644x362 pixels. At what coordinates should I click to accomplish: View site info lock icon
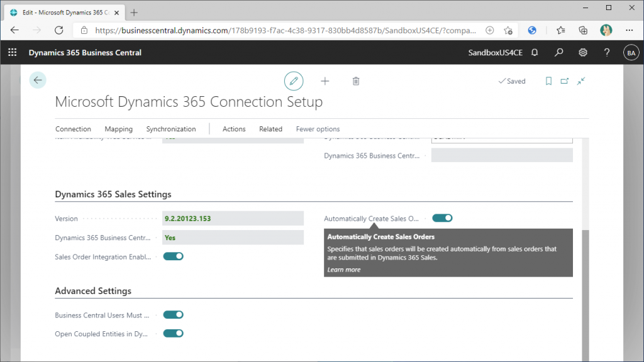tap(84, 30)
